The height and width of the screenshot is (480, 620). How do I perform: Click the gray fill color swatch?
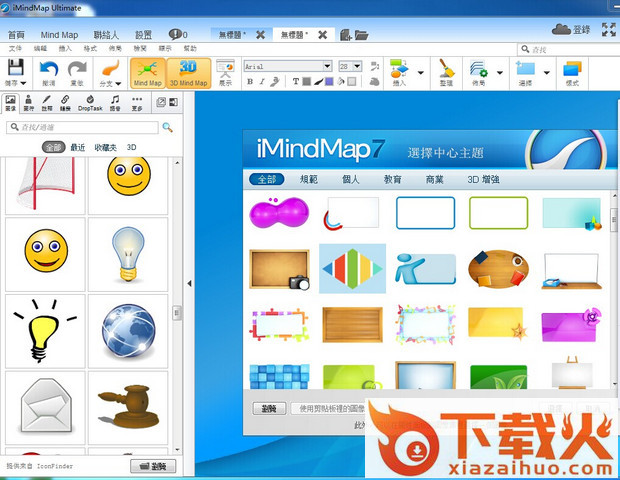pos(352,81)
